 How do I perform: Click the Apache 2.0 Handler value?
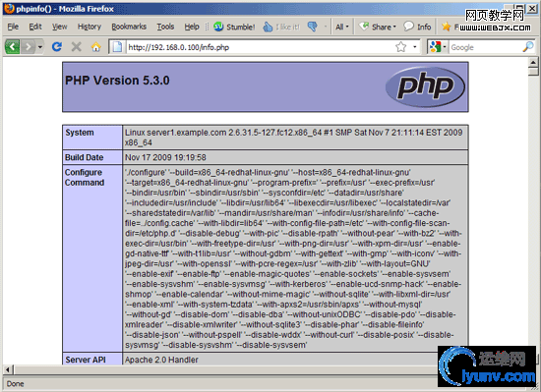[x=161, y=360]
